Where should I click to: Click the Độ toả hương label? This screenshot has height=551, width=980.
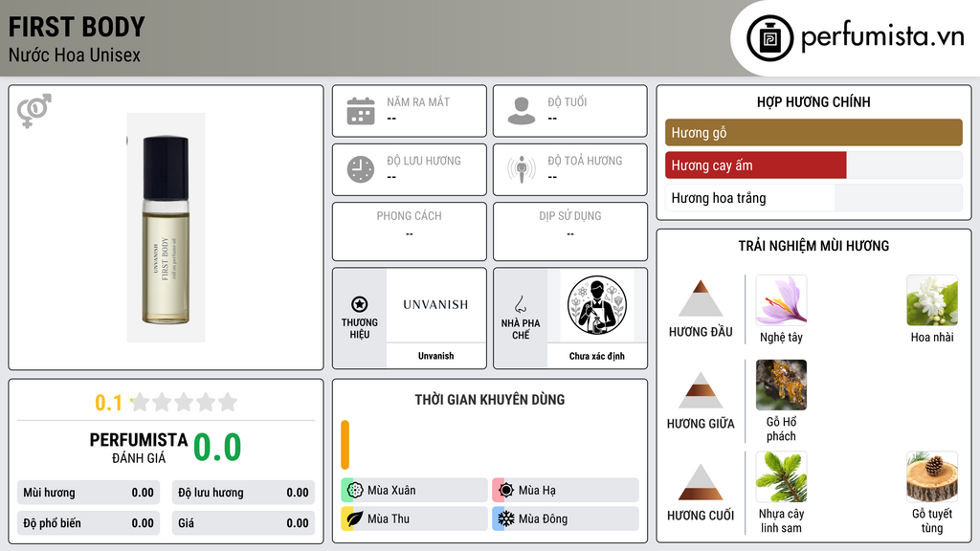[585, 161]
